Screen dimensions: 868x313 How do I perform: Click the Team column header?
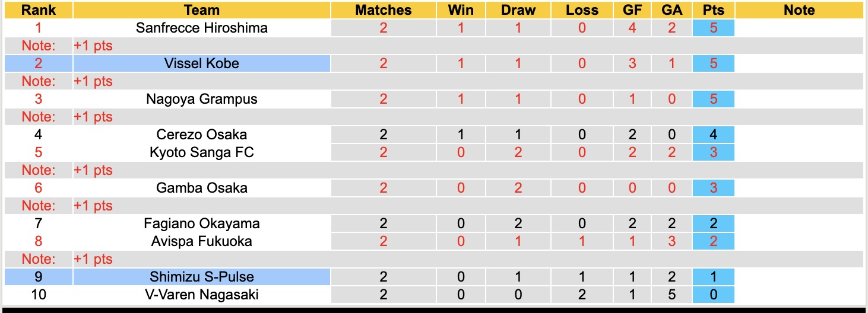coord(202,10)
